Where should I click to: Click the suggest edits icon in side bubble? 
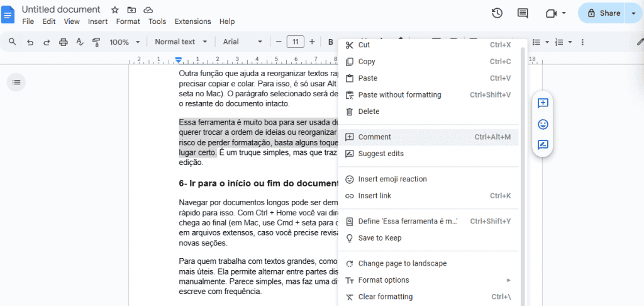[543, 145]
